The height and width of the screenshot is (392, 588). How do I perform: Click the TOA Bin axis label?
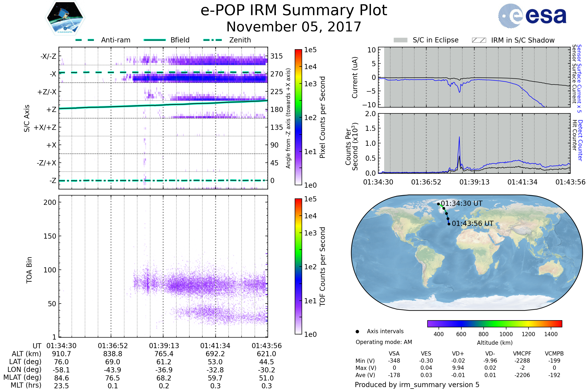(29, 270)
